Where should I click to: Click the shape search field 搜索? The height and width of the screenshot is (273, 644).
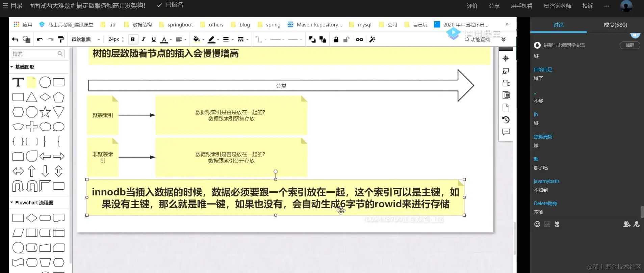click(38, 54)
